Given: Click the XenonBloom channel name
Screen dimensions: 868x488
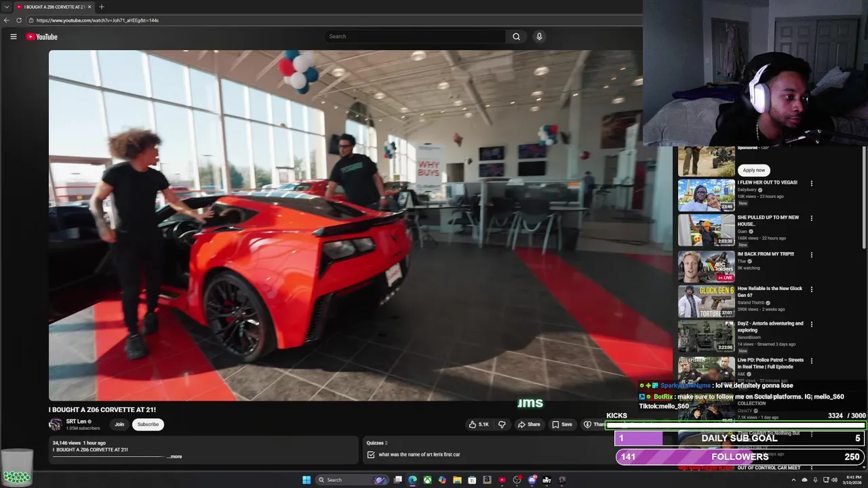Looking at the screenshot, I should point(749,338).
